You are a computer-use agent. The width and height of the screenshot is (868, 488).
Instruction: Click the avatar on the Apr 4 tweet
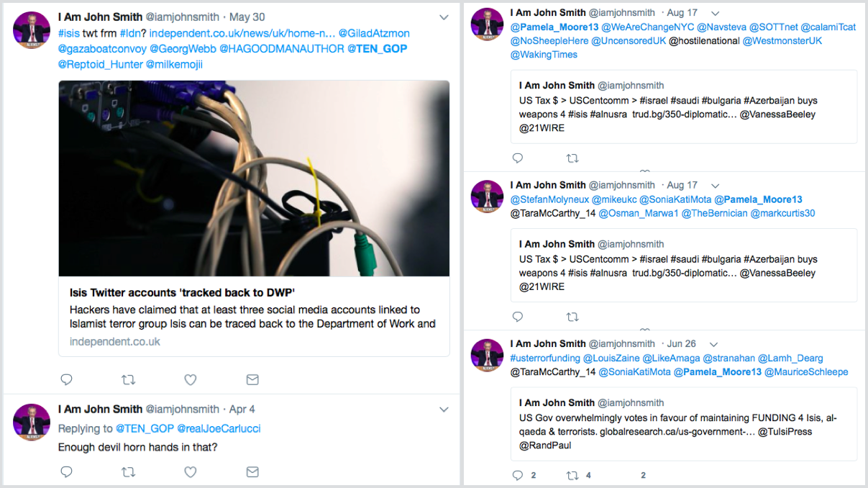(32, 423)
